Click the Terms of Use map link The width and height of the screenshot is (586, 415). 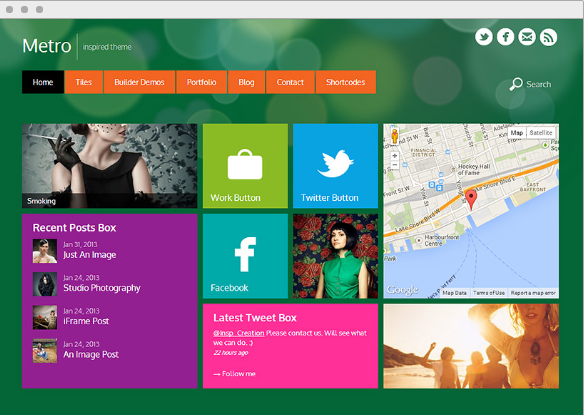pyautogui.click(x=489, y=293)
